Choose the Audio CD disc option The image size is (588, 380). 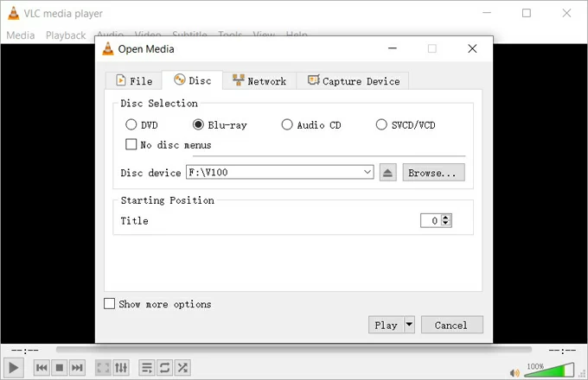tap(287, 125)
